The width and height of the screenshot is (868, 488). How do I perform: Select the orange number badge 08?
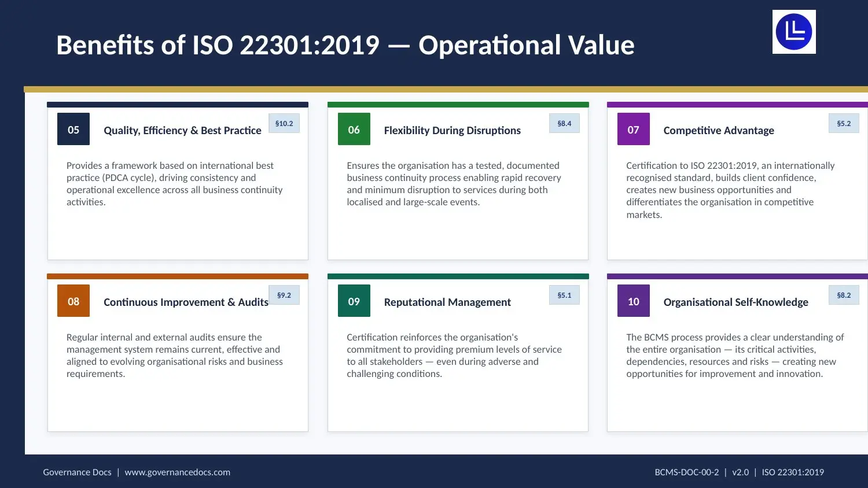73,301
